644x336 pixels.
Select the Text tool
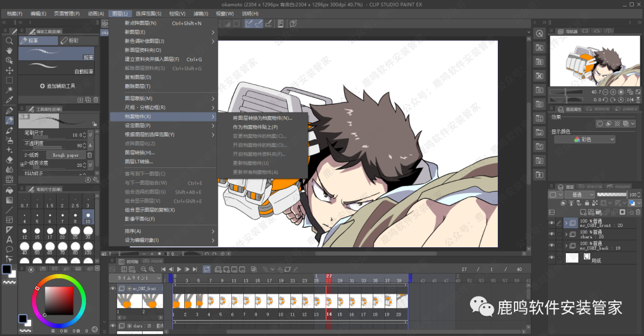[x=9, y=239]
